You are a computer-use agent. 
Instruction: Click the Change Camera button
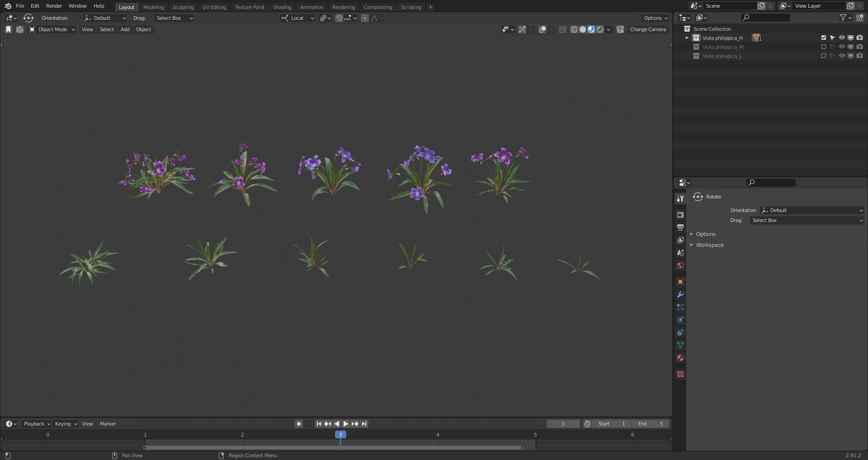tap(648, 29)
